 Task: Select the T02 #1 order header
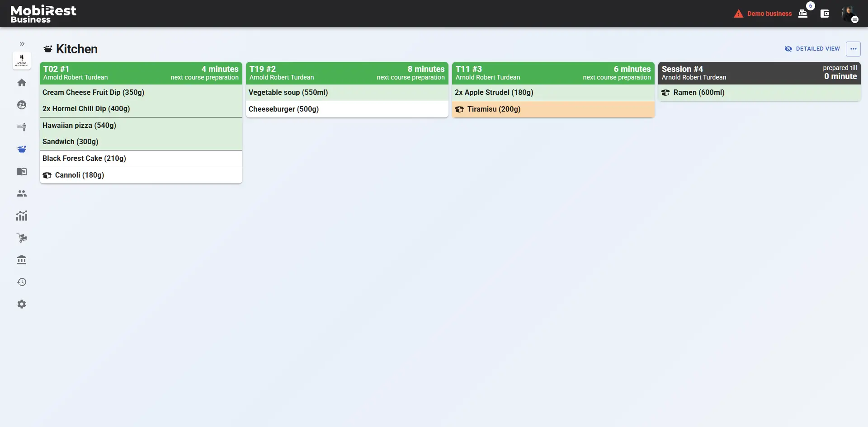141,73
